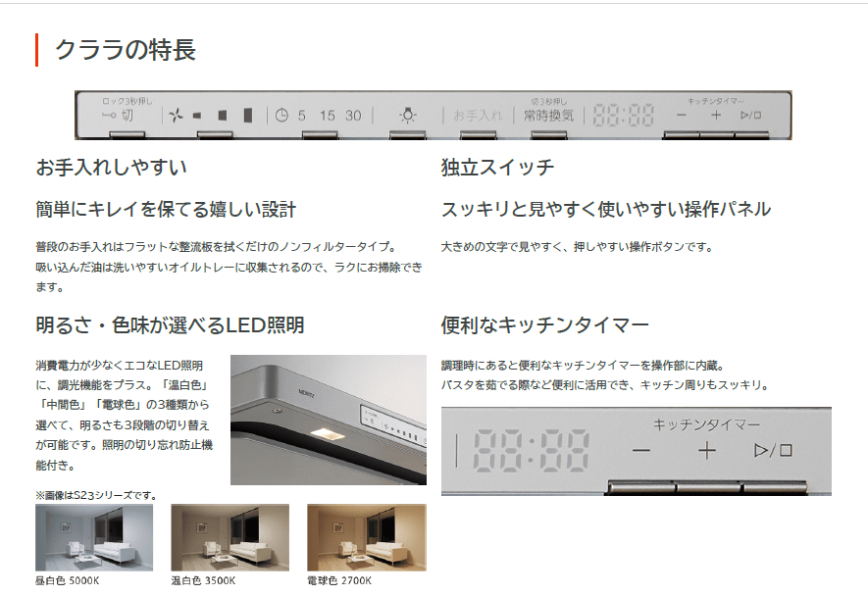
Task: Select the 温白色 3500K room thumbnail
Action: pyautogui.click(x=230, y=537)
